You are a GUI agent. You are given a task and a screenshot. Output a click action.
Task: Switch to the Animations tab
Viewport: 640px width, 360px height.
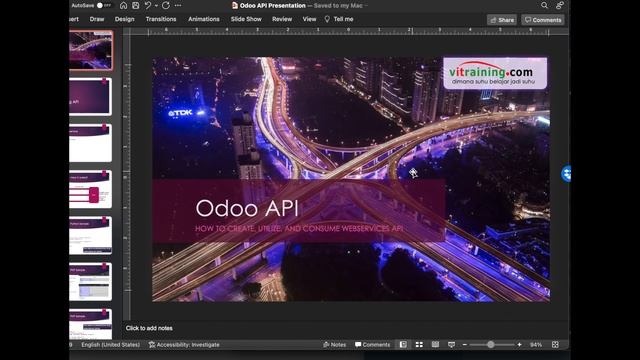click(x=204, y=19)
